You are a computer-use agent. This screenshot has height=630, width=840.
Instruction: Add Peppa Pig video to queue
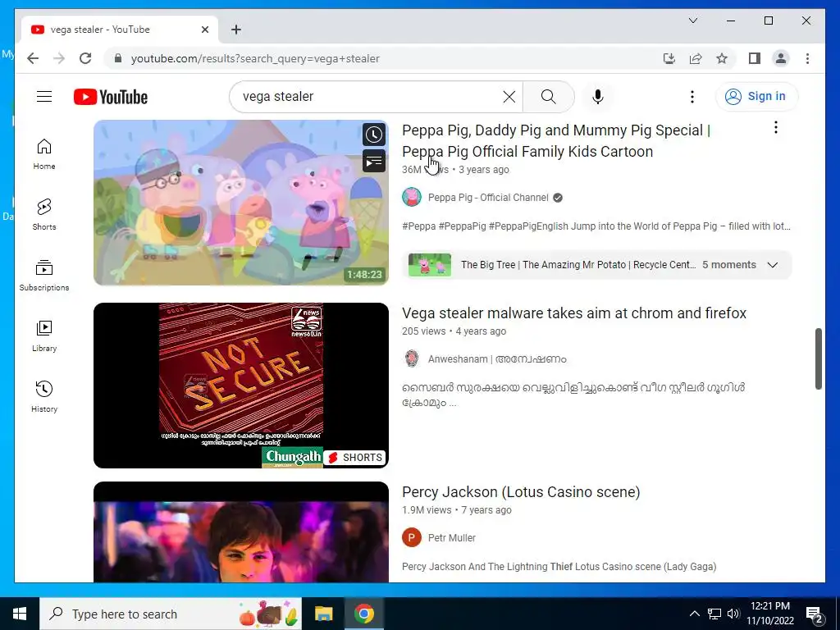click(x=374, y=161)
